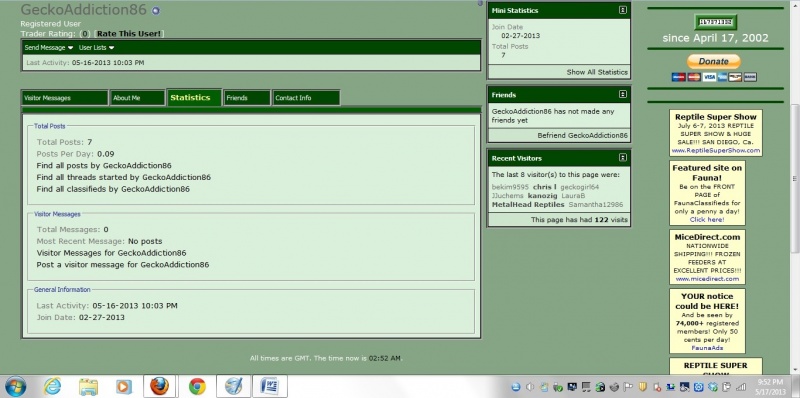
Task: Click the page's vertical scrollbar
Action: 795,179
